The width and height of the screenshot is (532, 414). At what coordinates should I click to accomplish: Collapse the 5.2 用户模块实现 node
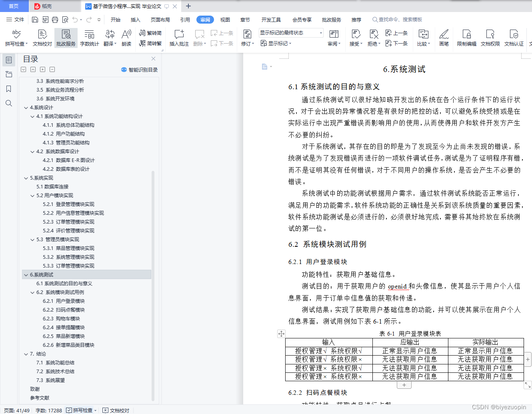coord(32,196)
